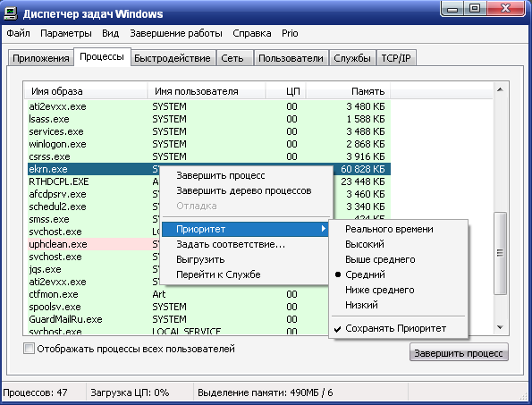The width and height of the screenshot is (532, 405).
Task: Open the Вид menu
Action: [x=110, y=33]
